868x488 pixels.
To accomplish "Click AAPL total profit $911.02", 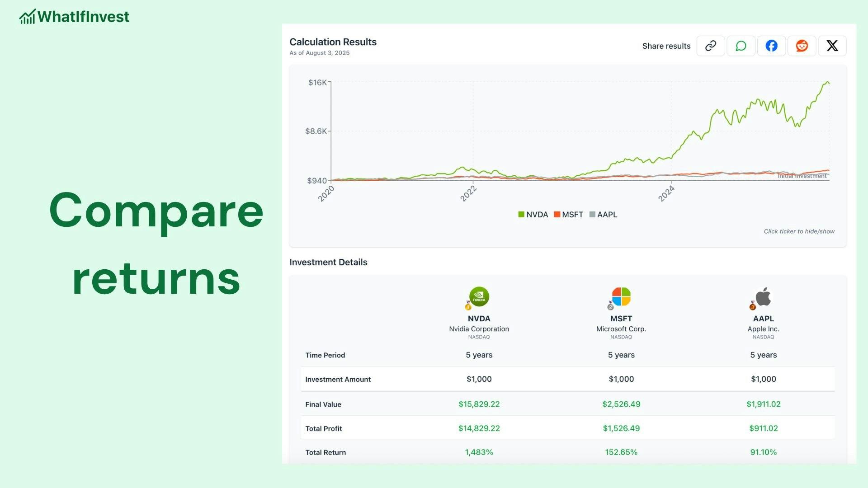I will pyautogui.click(x=764, y=428).
